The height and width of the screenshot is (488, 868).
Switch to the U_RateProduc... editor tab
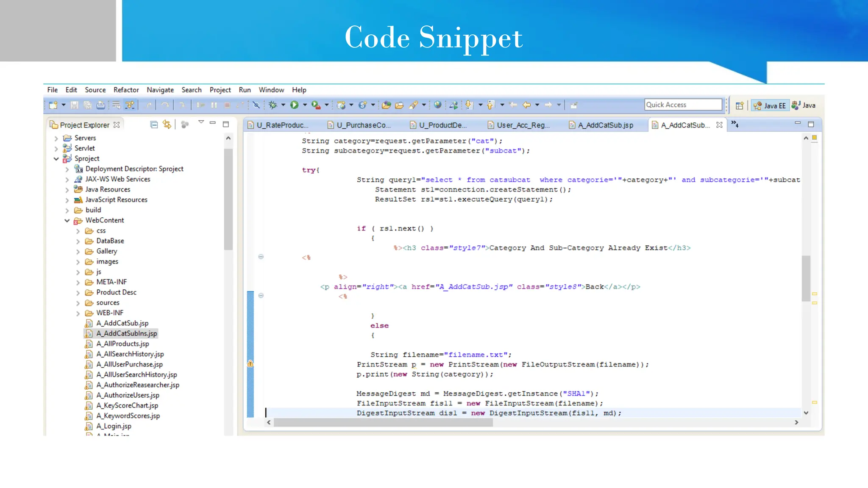pos(278,125)
